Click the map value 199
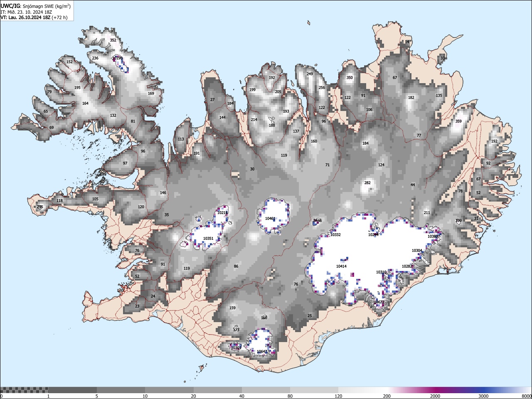532x399 pixels. point(252,90)
